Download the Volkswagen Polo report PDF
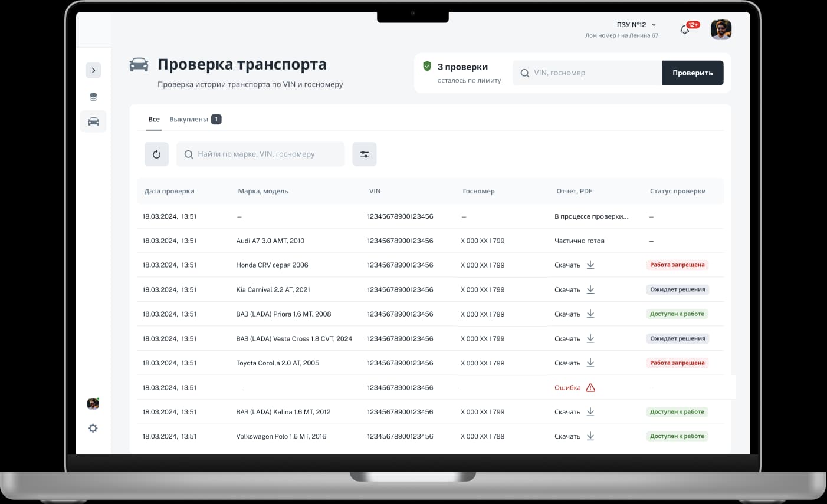The width and height of the screenshot is (827, 504). (590, 436)
